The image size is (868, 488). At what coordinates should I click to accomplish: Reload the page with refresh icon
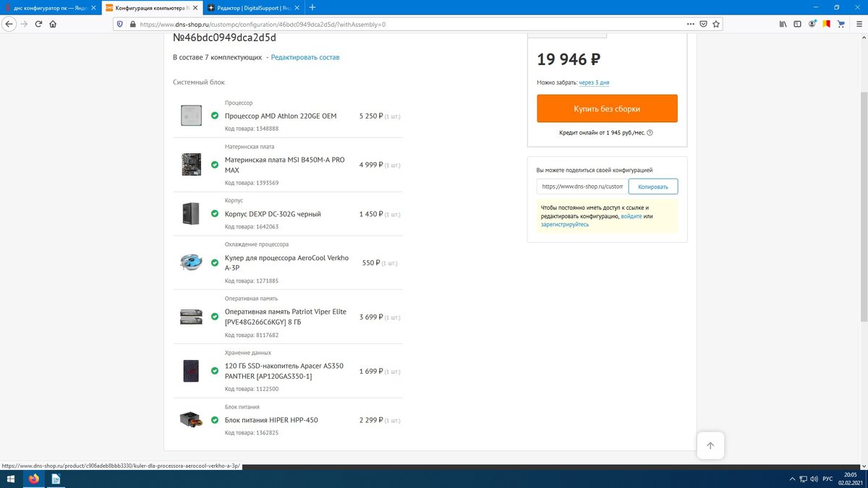tap(38, 24)
